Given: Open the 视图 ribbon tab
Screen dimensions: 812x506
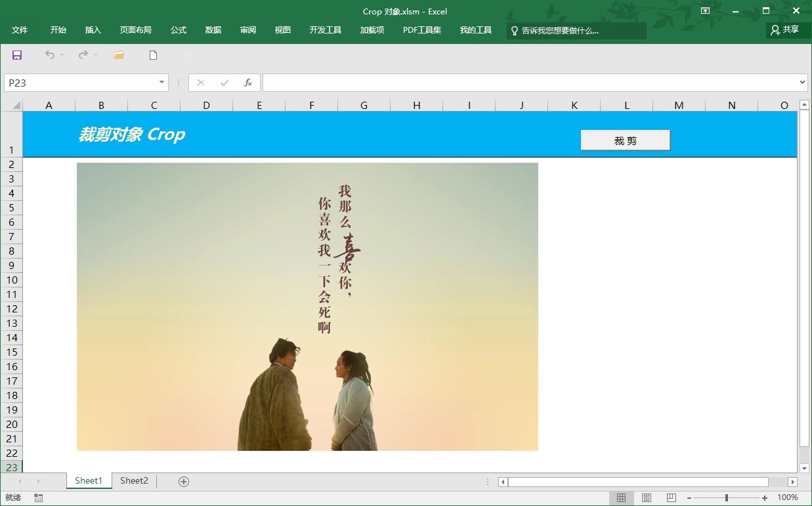Looking at the screenshot, I should point(283,30).
